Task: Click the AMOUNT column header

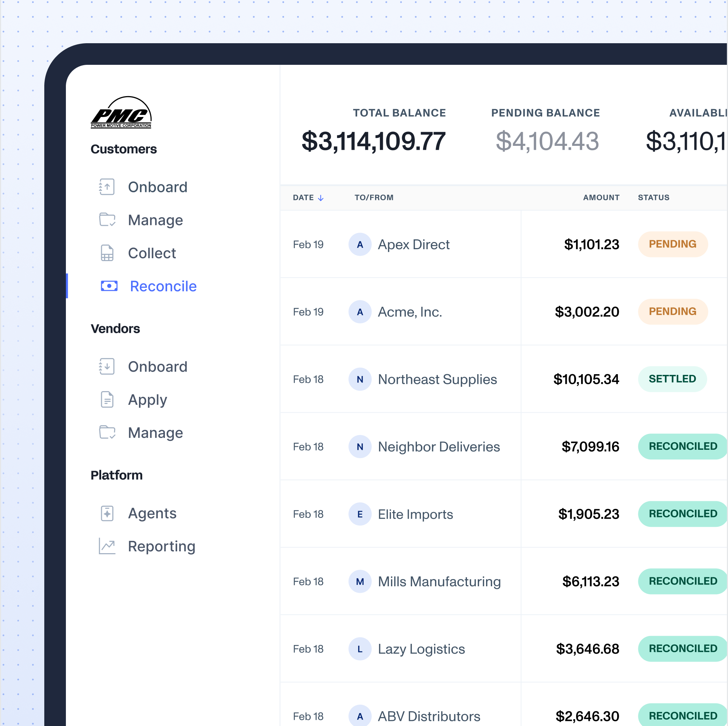Action: click(x=601, y=197)
